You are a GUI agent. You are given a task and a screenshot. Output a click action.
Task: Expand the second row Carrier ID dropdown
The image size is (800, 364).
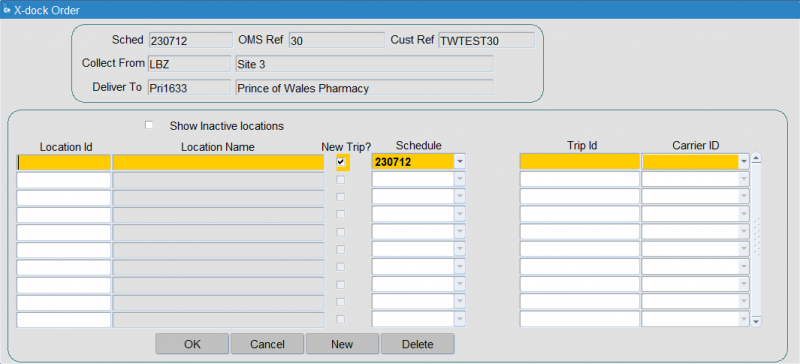[743, 179]
